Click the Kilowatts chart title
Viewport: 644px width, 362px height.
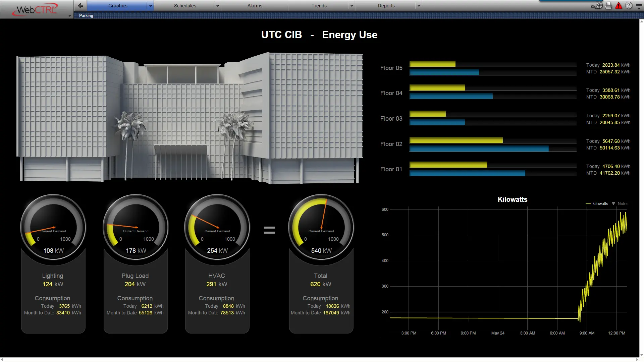(x=512, y=199)
